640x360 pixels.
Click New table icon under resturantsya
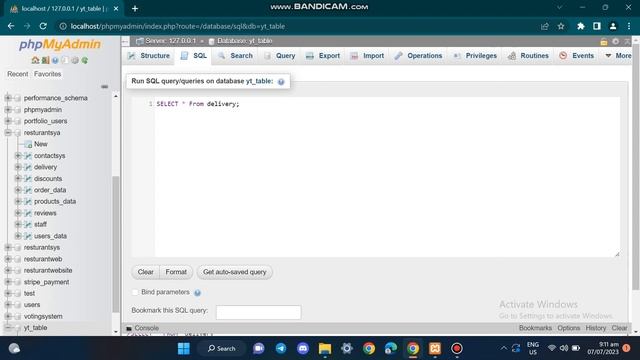(x=28, y=144)
